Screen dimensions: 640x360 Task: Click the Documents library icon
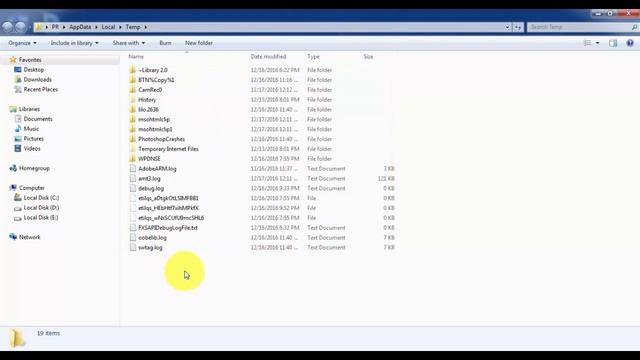coord(18,119)
